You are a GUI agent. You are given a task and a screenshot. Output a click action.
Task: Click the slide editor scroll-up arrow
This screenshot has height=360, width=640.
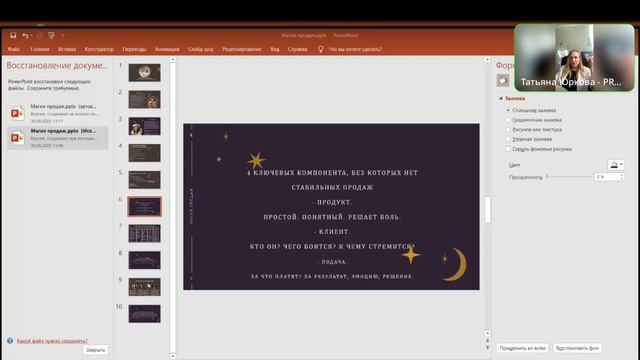[487, 60]
